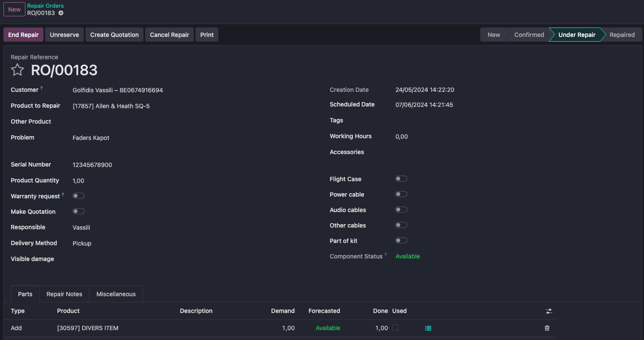This screenshot has width=644, height=340.
Task: Open the Product to Repair dropdown field
Action: click(x=172, y=106)
